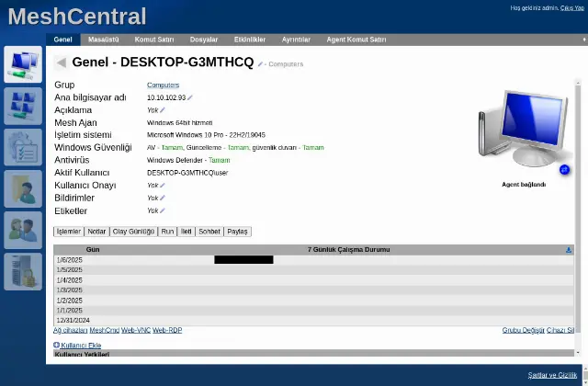Select the 1/4/2025 date row

(x=313, y=279)
